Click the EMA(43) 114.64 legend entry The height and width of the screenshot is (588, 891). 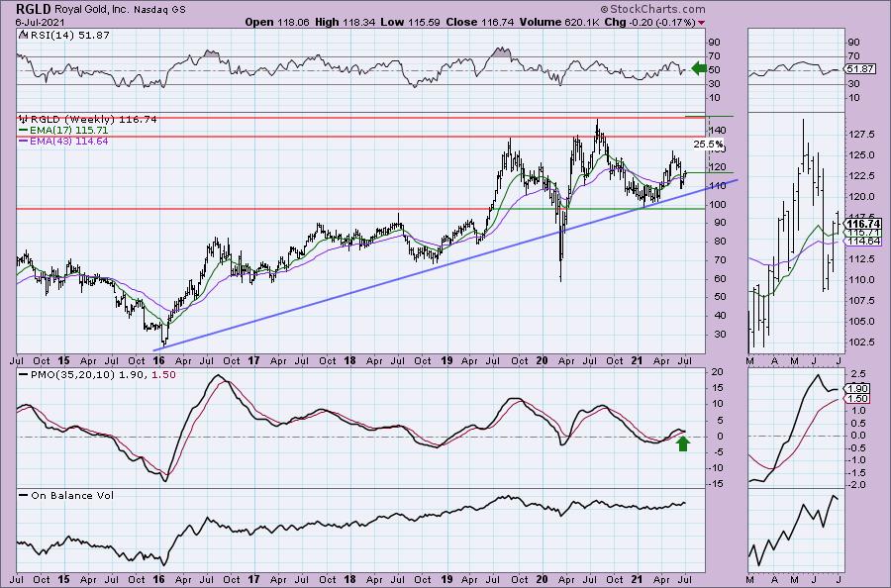point(68,141)
